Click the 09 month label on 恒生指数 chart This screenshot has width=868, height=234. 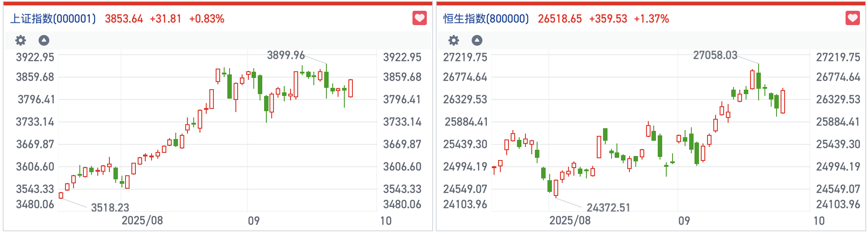(x=684, y=221)
